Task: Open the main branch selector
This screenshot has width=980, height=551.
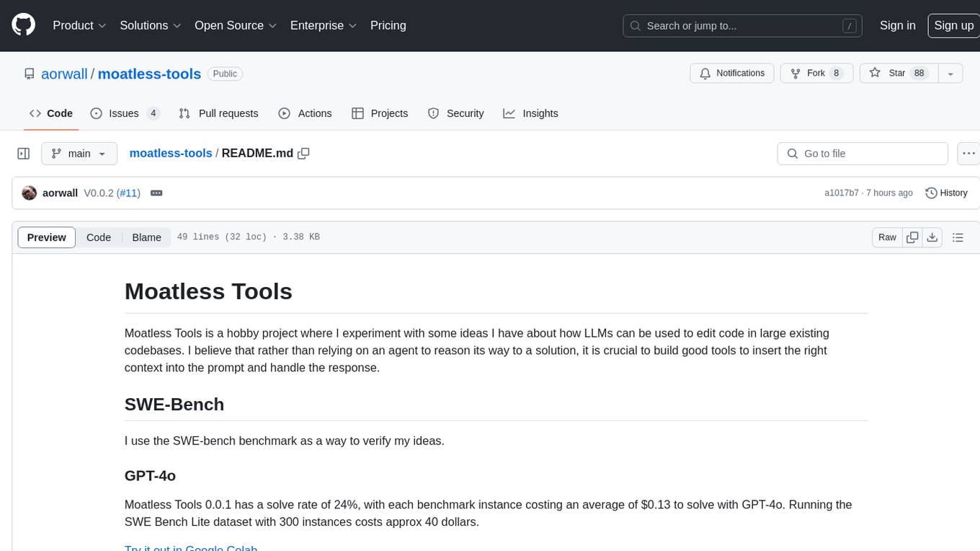Action: click(x=79, y=154)
